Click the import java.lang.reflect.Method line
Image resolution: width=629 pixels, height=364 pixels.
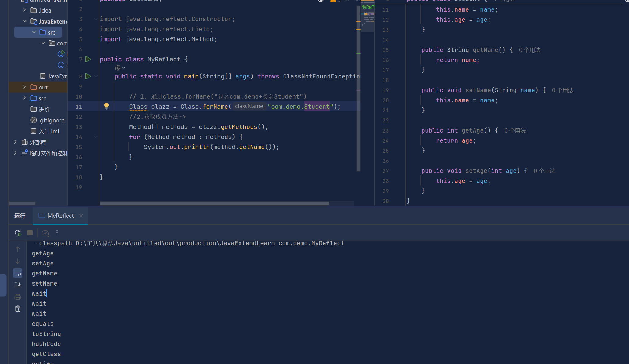[x=158, y=39]
